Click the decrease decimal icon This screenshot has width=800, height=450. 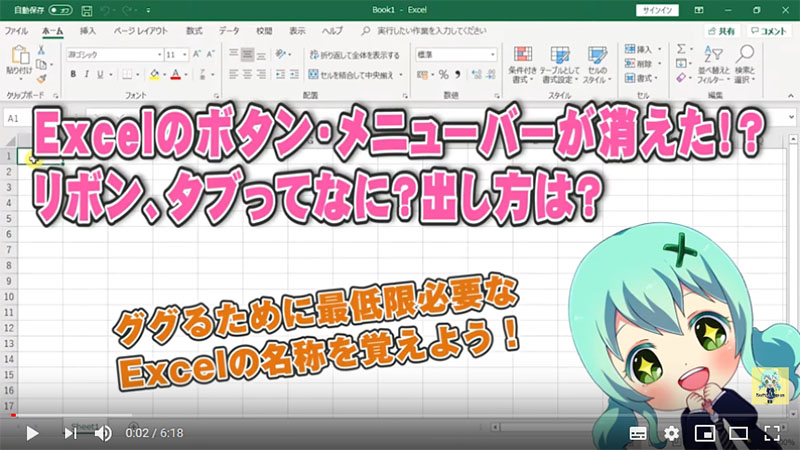[490, 75]
